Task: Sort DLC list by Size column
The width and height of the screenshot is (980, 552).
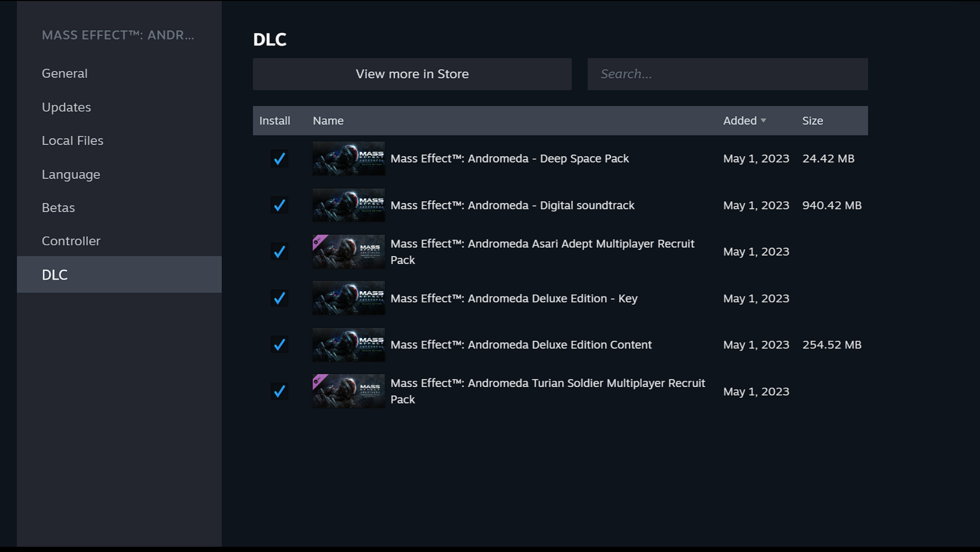Action: pos(813,121)
